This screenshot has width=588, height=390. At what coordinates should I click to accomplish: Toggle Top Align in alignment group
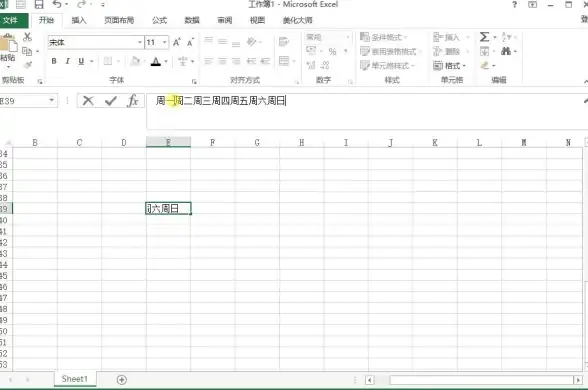(208, 40)
